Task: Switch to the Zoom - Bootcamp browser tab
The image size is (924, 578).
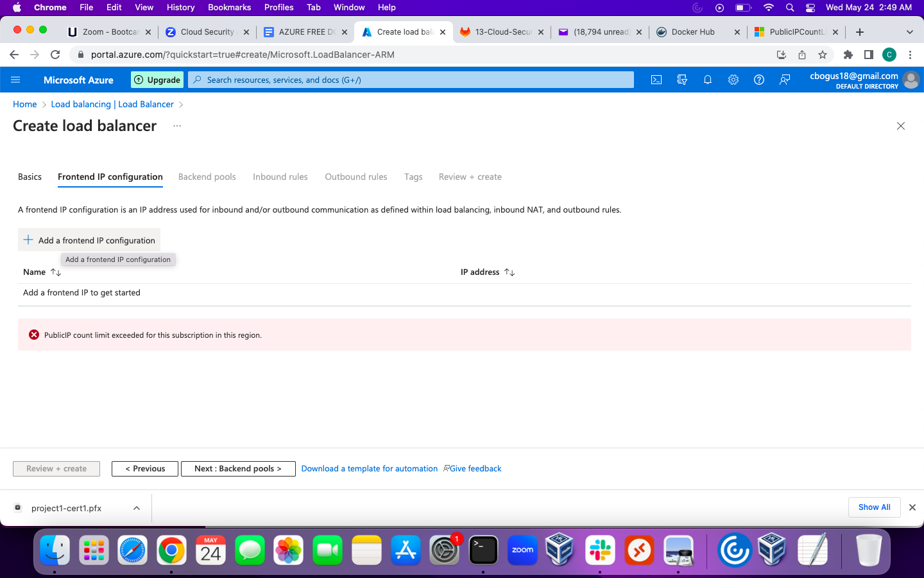Action: click(110, 32)
